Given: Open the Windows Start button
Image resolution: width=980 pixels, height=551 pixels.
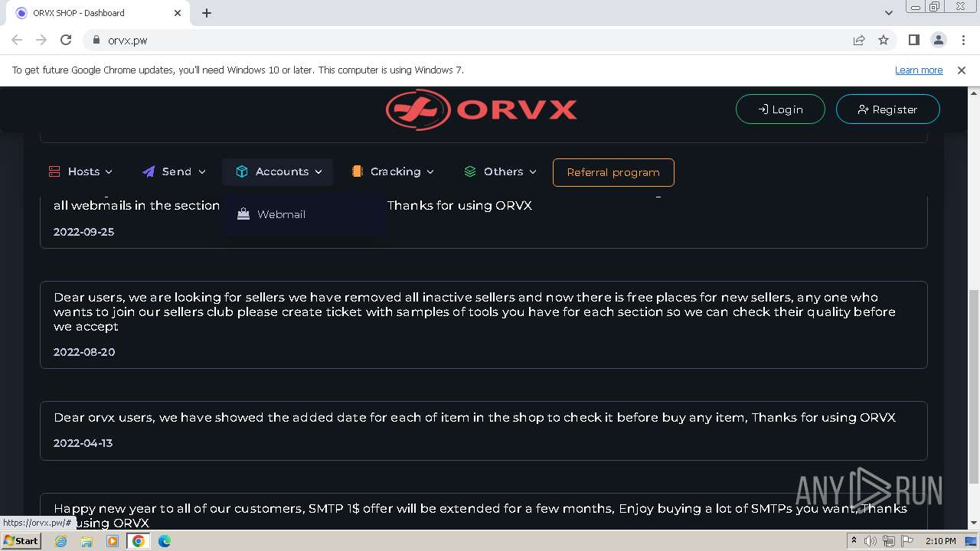Looking at the screenshot, I should coord(21,541).
